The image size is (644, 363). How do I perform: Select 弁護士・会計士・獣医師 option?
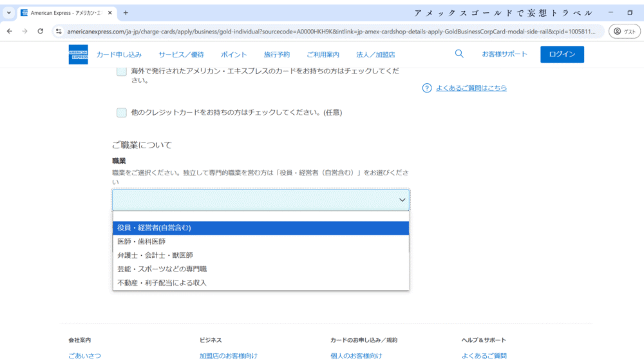point(261,255)
